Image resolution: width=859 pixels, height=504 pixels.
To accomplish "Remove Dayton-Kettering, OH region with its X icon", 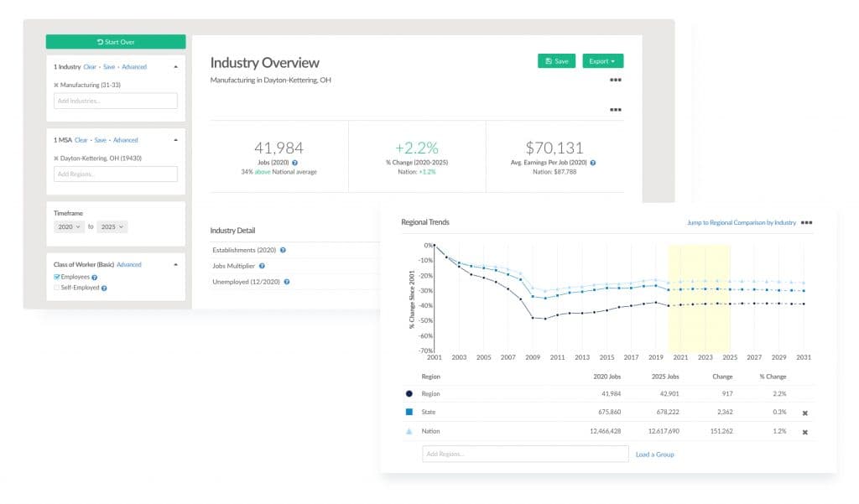I will 56,158.
